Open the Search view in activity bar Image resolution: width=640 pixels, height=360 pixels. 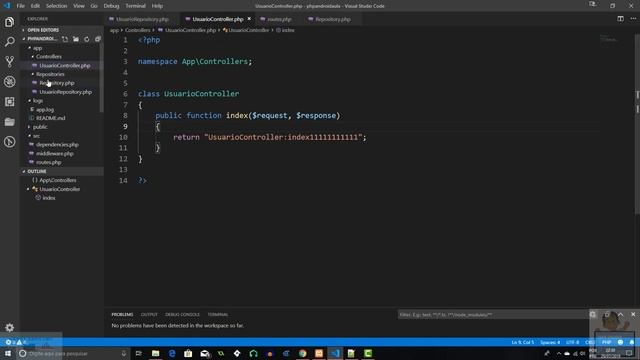click(x=9, y=42)
